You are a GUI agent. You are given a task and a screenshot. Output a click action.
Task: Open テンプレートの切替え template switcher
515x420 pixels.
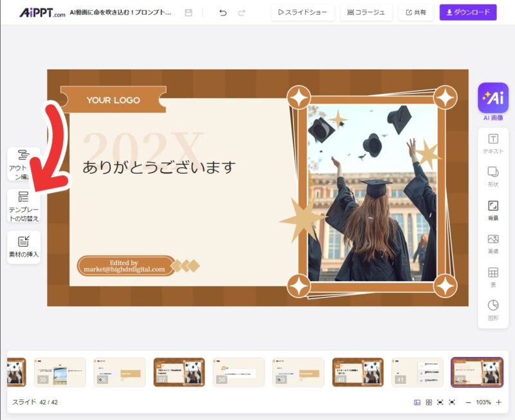(x=24, y=206)
